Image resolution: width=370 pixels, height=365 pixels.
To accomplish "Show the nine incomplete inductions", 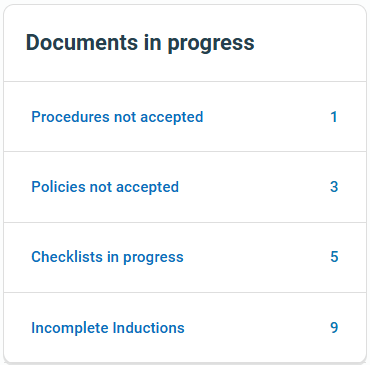I will 108,328.
